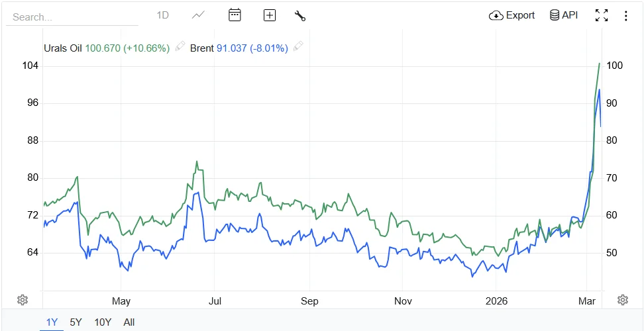The image size is (644, 331).
Task: Click the Urals Oil legend label
Action: click(x=63, y=48)
